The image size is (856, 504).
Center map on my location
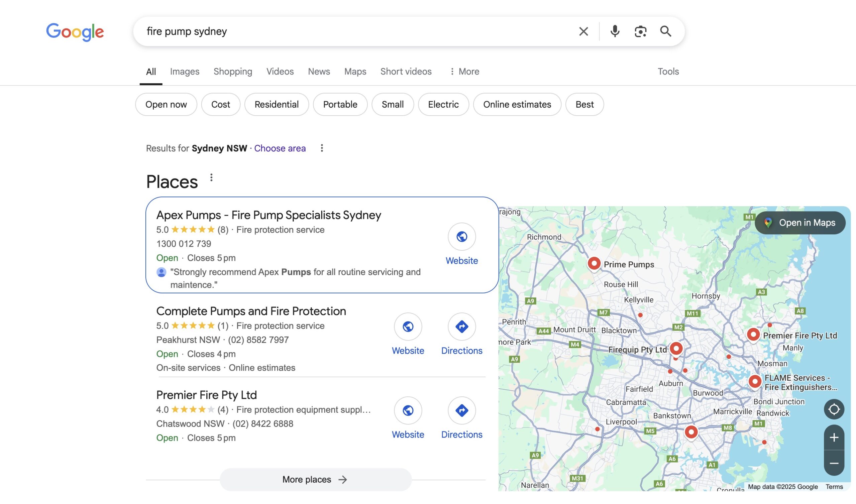click(x=834, y=409)
